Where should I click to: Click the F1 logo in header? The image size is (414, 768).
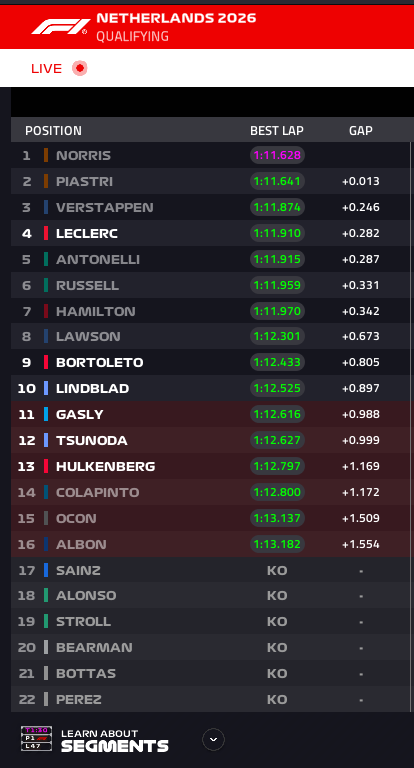pyautogui.click(x=61, y=26)
